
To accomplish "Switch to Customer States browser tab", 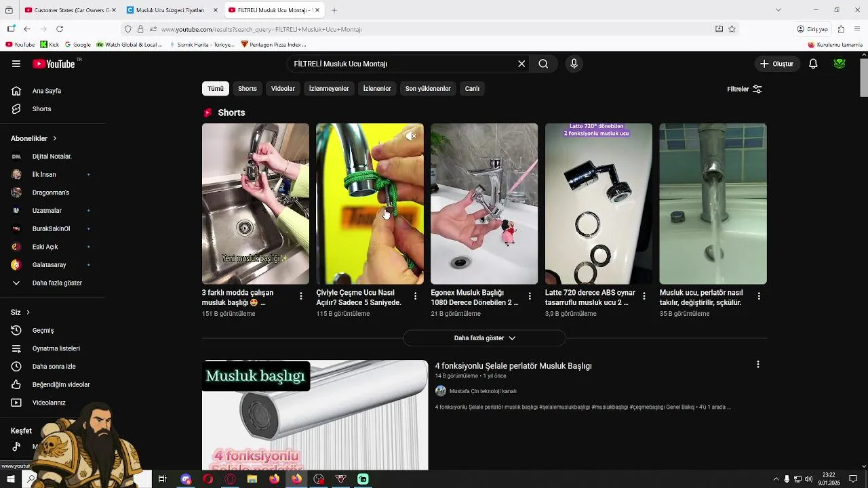I will (69, 10).
